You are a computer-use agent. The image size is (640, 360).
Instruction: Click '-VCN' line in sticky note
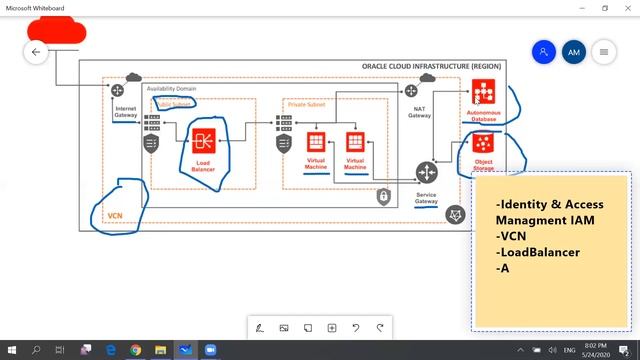[511, 236]
